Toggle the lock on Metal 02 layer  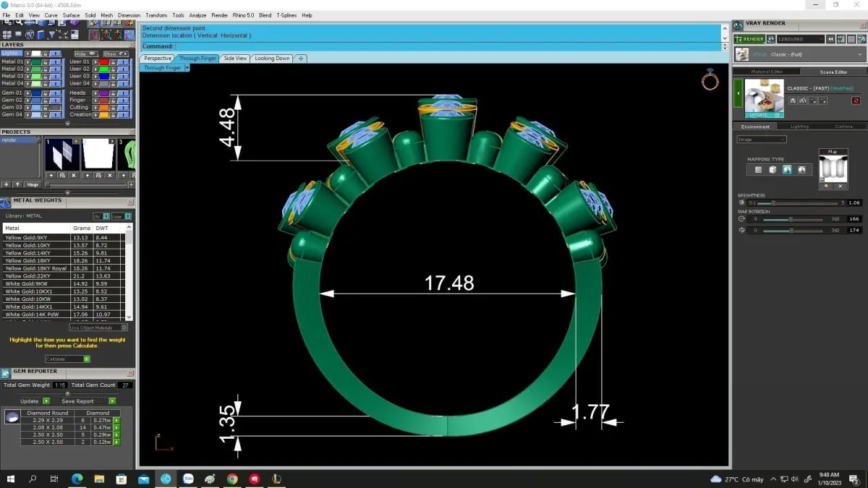tap(46, 69)
